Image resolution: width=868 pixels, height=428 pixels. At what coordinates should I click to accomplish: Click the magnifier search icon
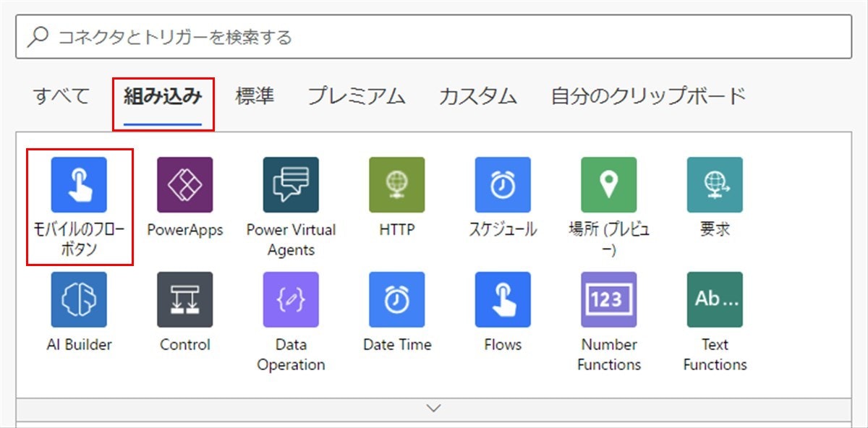(x=38, y=36)
